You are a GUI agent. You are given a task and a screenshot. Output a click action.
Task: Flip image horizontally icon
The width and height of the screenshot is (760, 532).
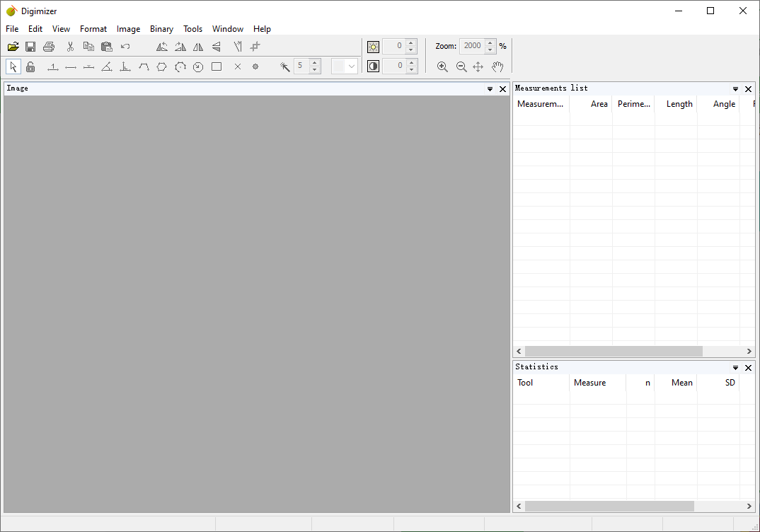(198, 47)
